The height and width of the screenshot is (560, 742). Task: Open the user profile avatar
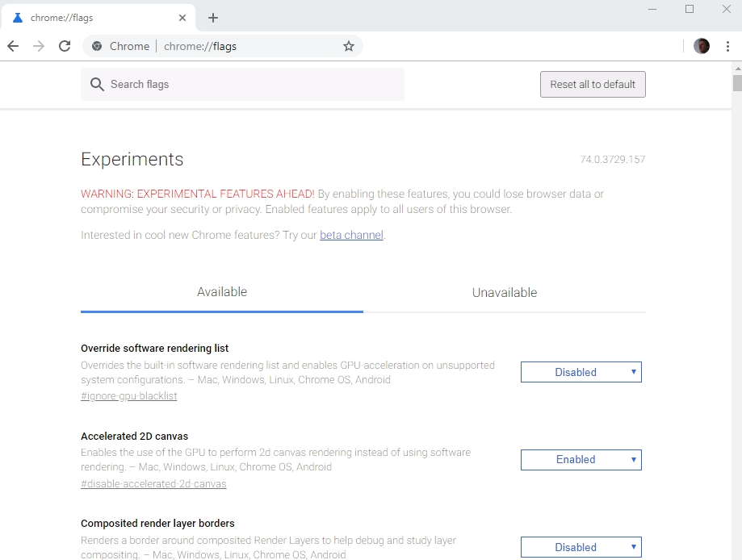[702, 46]
